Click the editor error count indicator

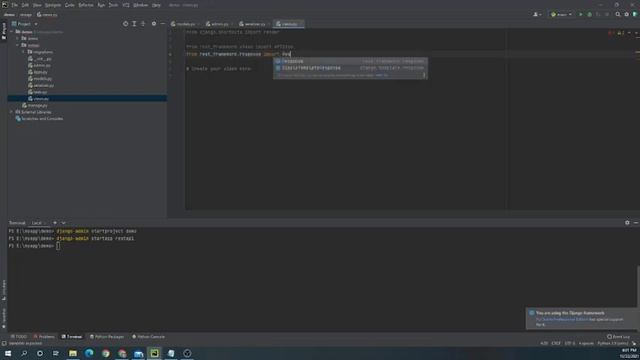click(x=611, y=33)
